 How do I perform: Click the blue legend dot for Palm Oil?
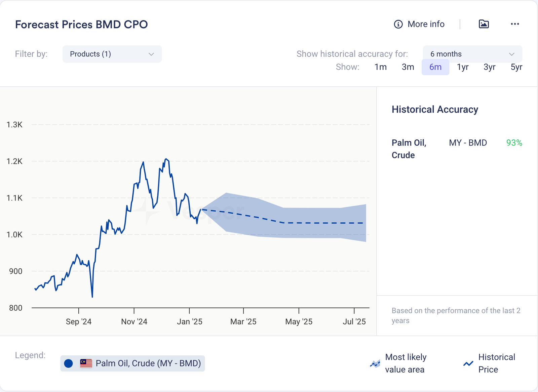coord(69,363)
